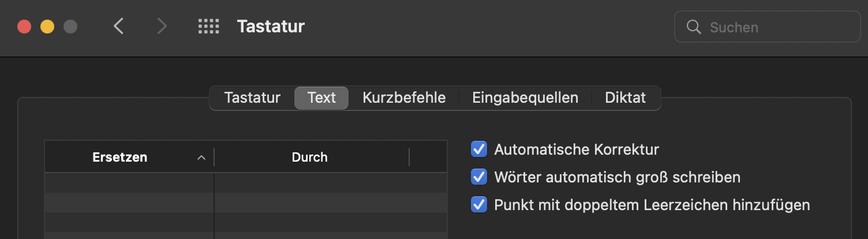Switch to the Tastatur tab
This screenshot has height=239, width=868.
(x=252, y=98)
